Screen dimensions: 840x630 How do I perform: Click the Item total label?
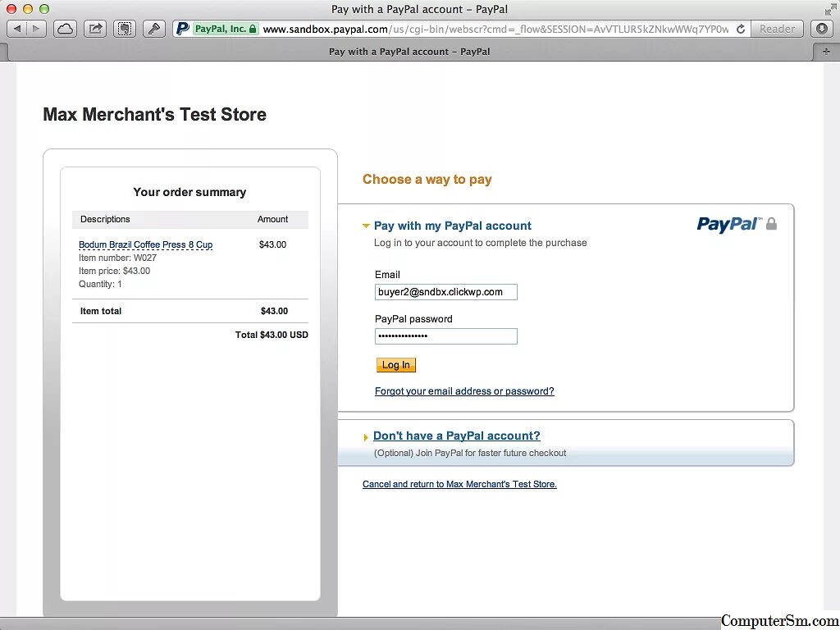[x=101, y=311]
